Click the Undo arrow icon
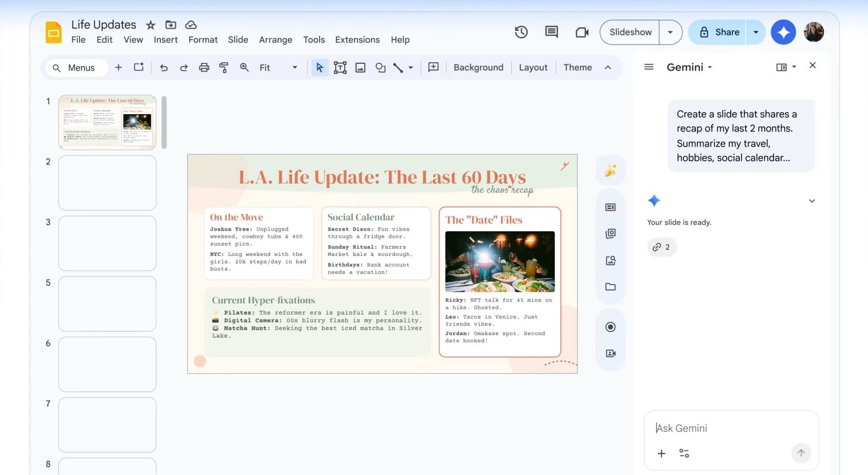868x475 pixels. 164,67
